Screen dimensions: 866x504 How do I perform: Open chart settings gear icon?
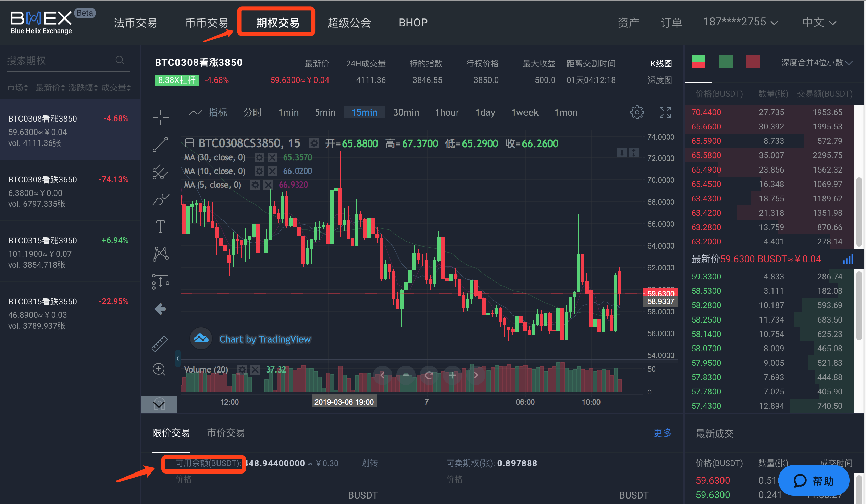coord(637,112)
